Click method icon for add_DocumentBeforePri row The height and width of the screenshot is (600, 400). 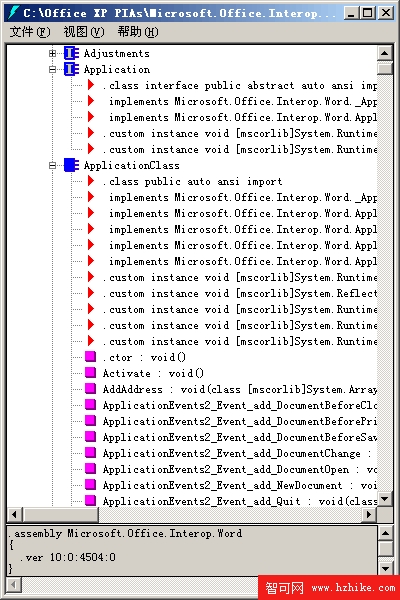pyautogui.click(x=90, y=421)
